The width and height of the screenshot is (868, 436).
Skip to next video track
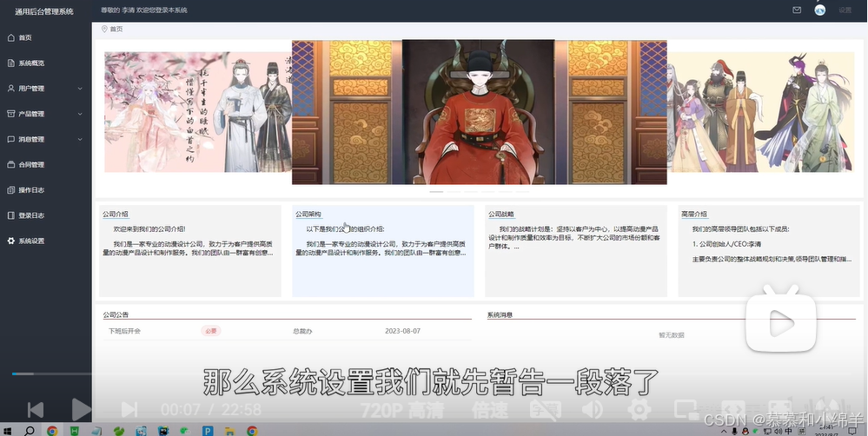(x=129, y=410)
